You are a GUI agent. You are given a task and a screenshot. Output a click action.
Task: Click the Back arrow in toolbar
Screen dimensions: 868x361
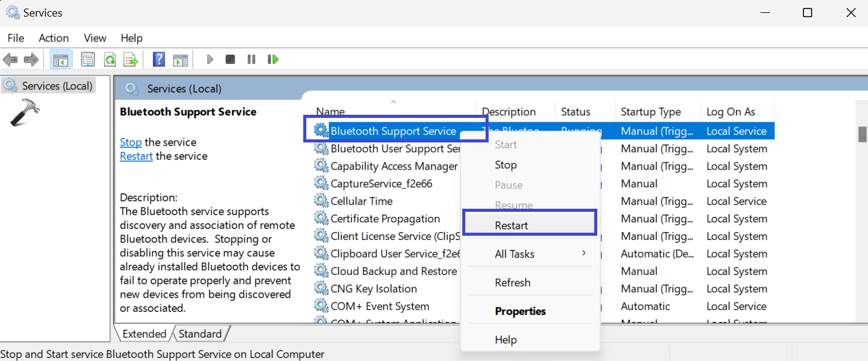(x=10, y=60)
